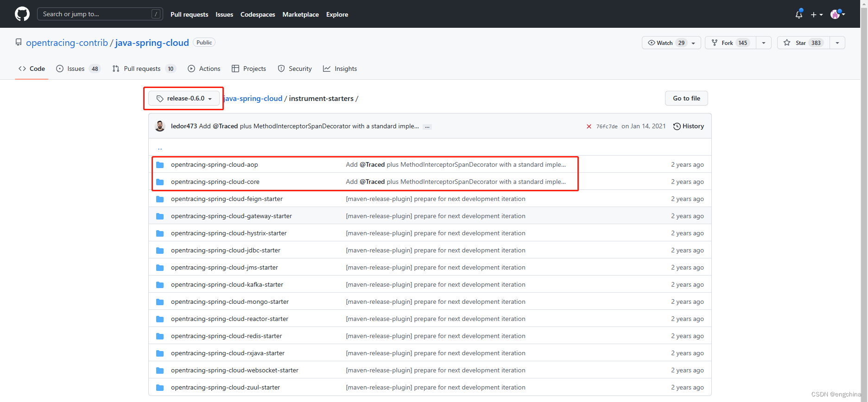Viewport: 868px width, 402px height.
Task: Open the opentracing-spring-cloud-hystrix-starter folder
Action: click(x=229, y=233)
